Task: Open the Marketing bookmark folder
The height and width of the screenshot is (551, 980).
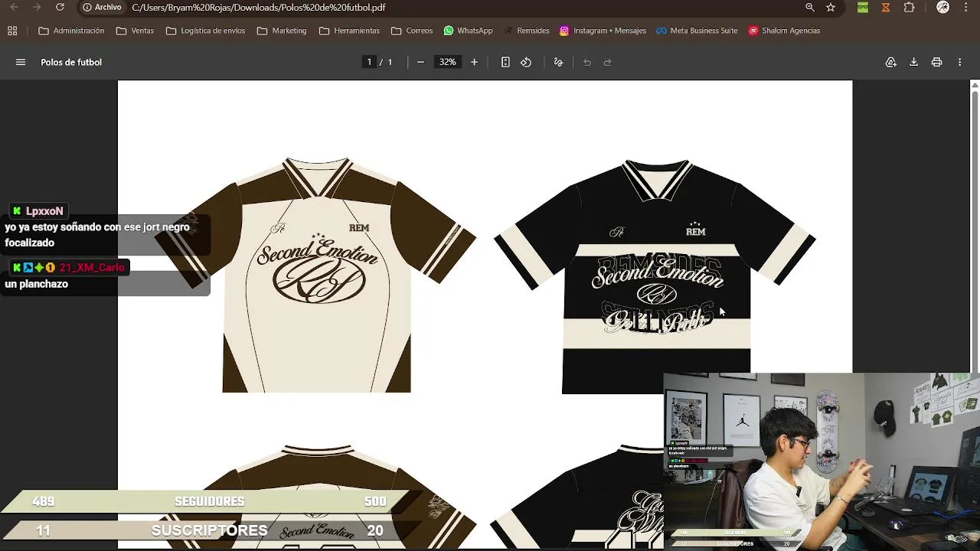Action: pos(282,31)
